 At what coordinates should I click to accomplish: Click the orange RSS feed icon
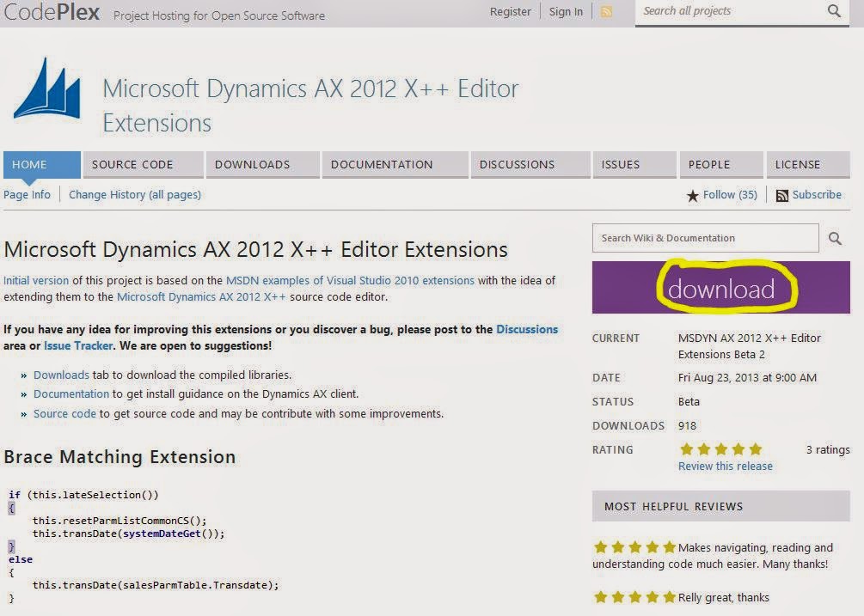point(607,12)
